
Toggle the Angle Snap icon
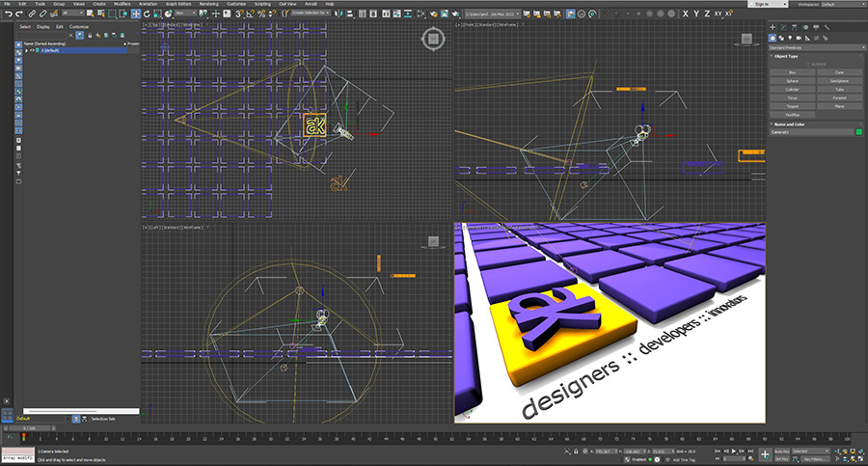pyautogui.click(x=250, y=14)
